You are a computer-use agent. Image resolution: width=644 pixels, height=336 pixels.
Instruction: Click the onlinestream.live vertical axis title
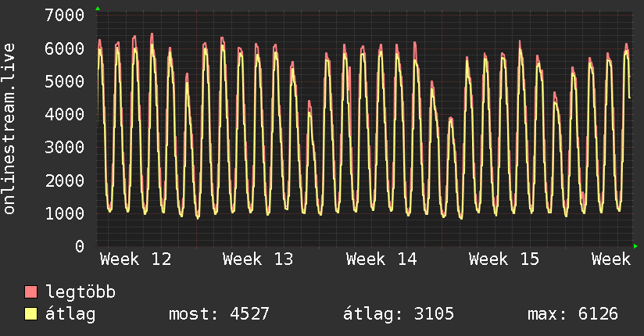click(9, 129)
